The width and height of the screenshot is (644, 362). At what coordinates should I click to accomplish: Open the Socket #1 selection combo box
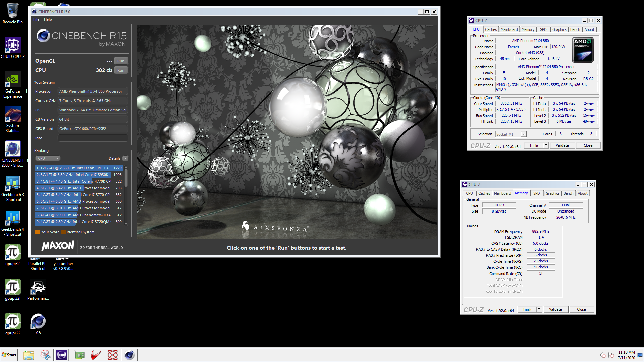(x=511, y=134)
